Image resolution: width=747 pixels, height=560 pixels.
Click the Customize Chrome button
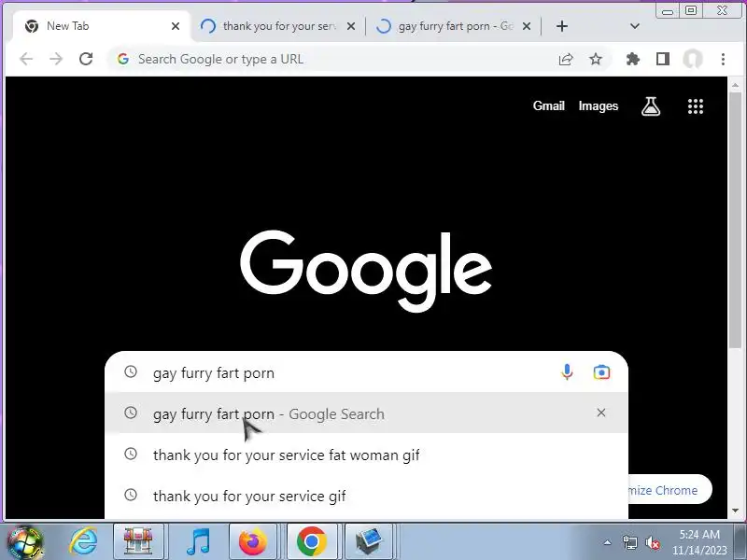pos(670,490)
